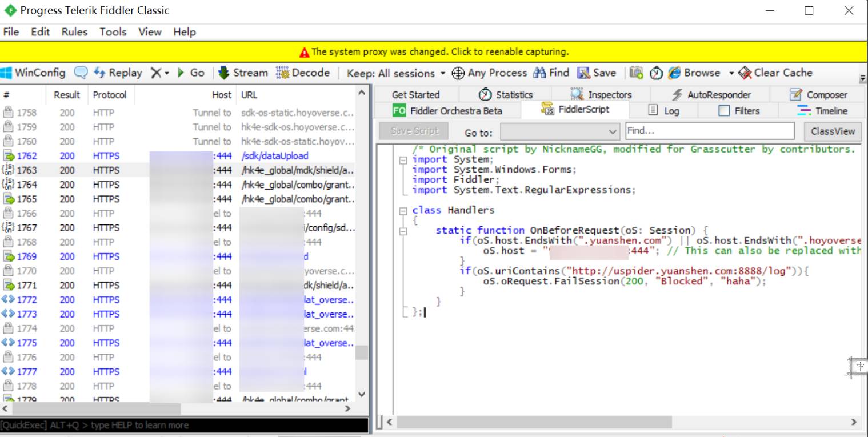Viewport: 868px width, 437px height.
Task: Open the Help menu
Action: point(185,32)
